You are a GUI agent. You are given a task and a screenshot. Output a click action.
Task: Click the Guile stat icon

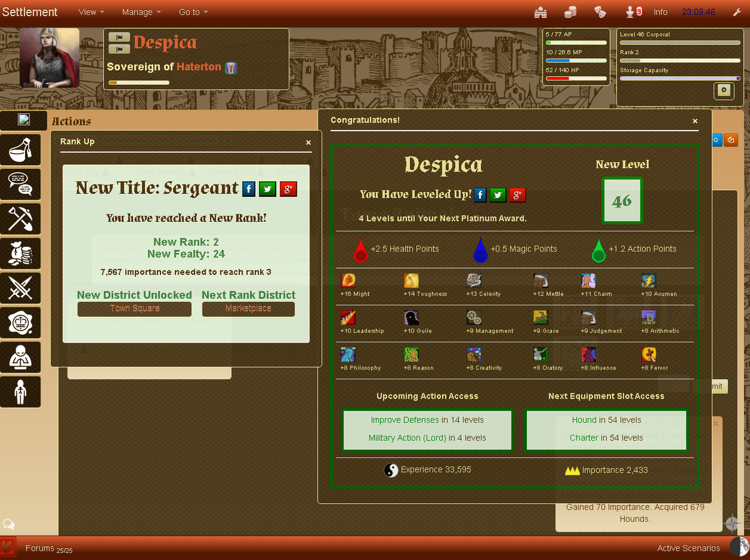(411, 317)
